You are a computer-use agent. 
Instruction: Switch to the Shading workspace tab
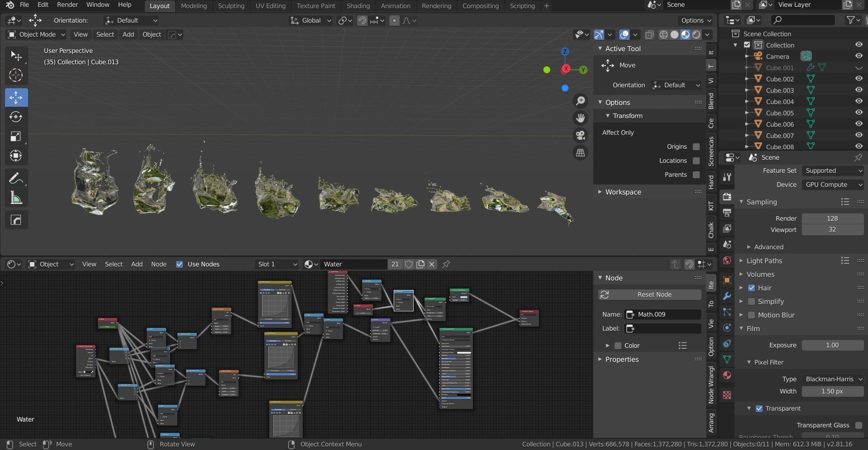click(x=358, y=6)
